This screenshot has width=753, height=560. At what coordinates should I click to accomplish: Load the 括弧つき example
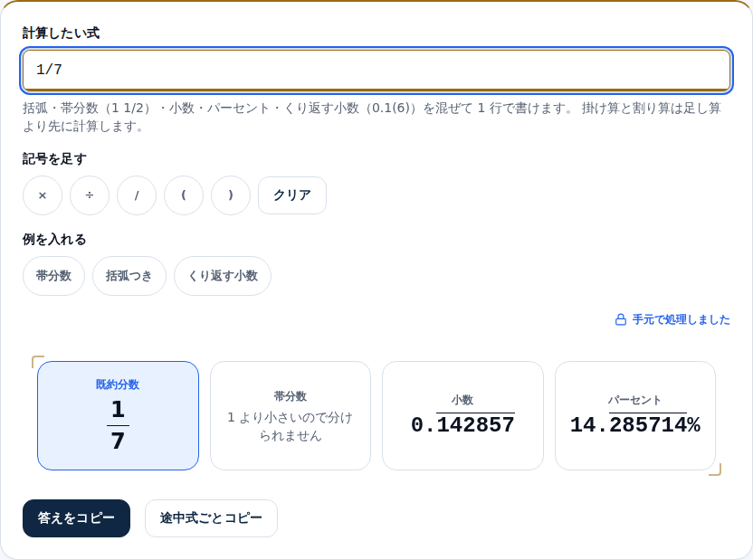(x=129, y=276)
